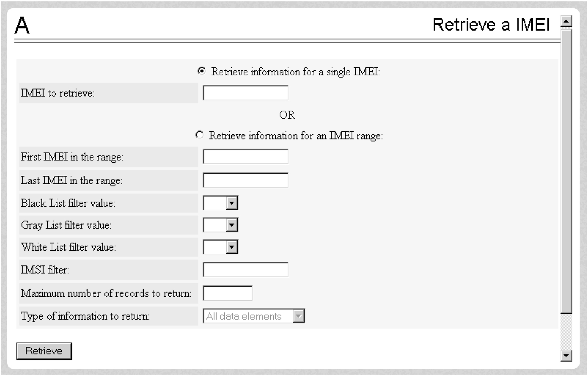Screen dimensions: 588x376
Task: Click the scrollbar down arrow
Action: (566, 355)
